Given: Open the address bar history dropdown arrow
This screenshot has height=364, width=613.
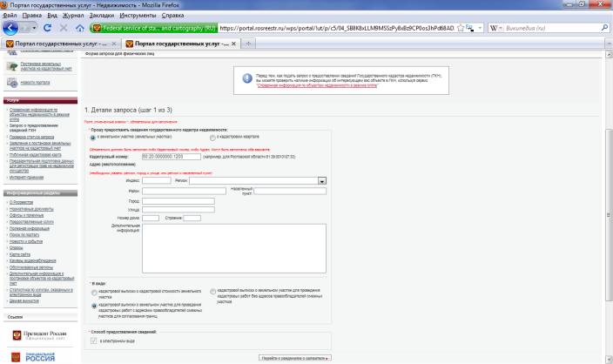Looking at the screenshot, I should [480, 28].
